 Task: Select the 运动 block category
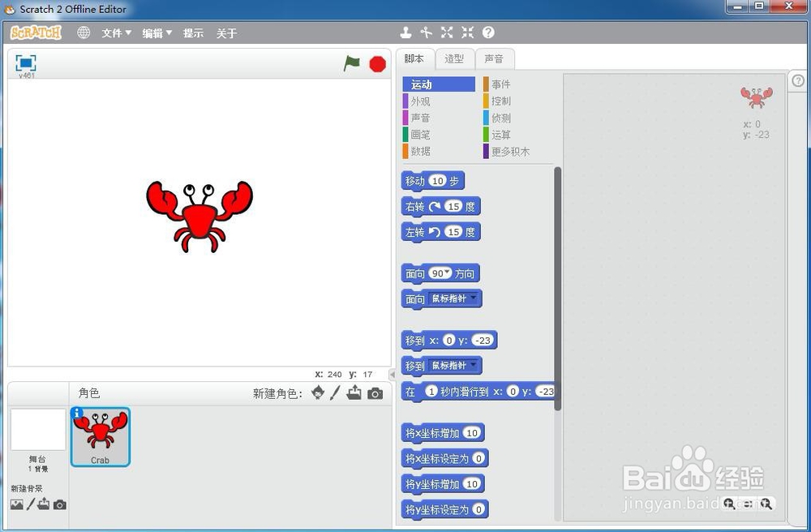click(x=439, y=84)
